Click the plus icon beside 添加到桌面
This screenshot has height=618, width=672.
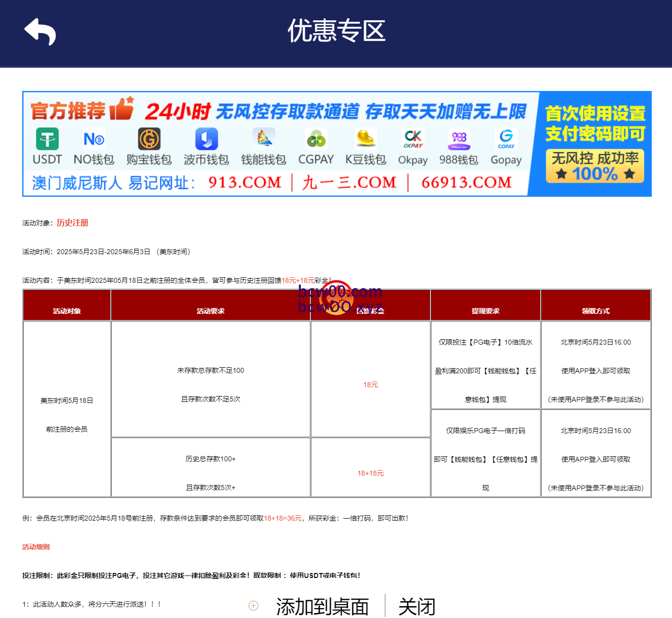coord(253,606)
